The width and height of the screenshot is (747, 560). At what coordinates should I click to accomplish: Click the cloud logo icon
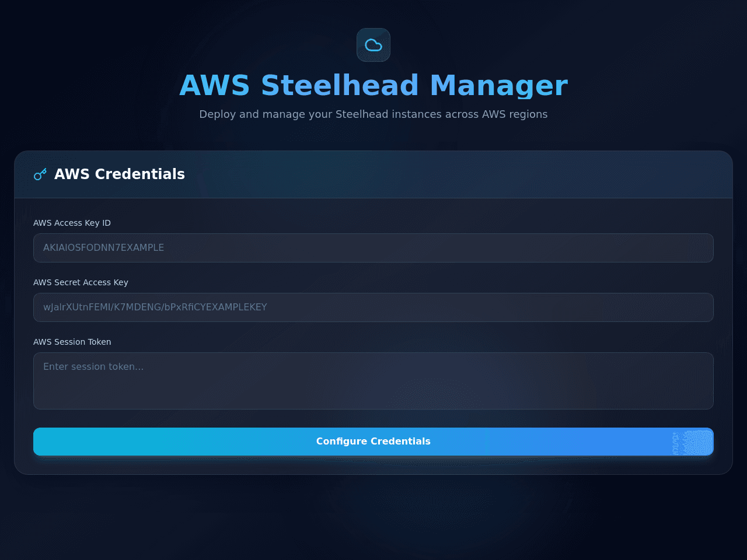pos(373,45)
